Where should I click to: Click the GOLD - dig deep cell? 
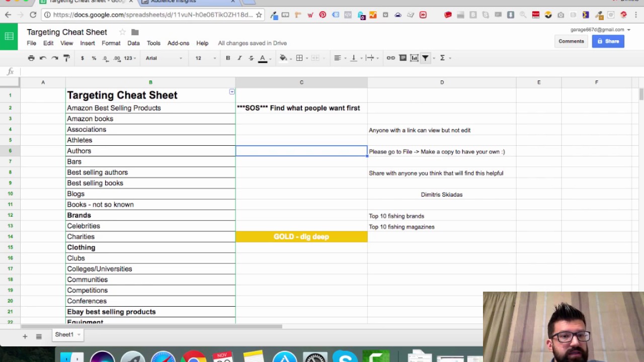[x=301, y=237]
